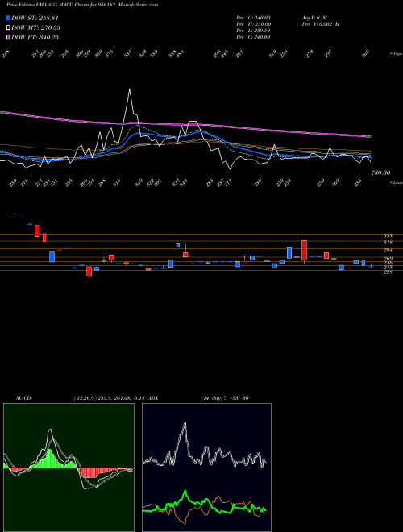This screenshot has width=403, height=532.
Task: Click the MACD: heading label
Action: (24, 398)
